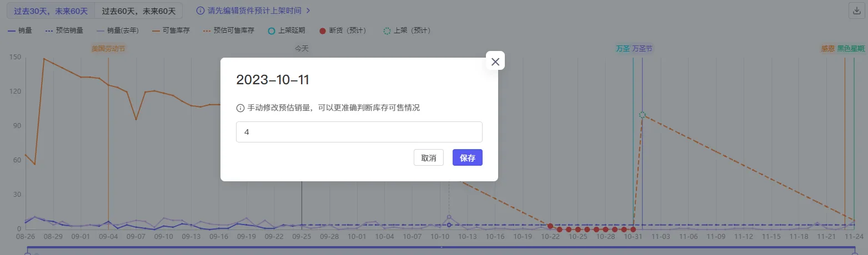
Task: Toggle the 可售库存 legend series
Action: [171, 30]
